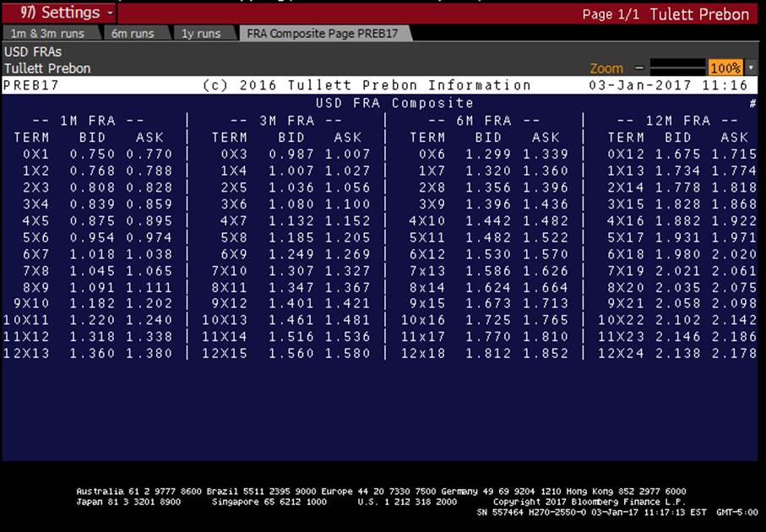The height and width of the screenshot is (532, 766).
Task: Click the 6X18 bid value 1.980
Action: click(x=678, y=254)
